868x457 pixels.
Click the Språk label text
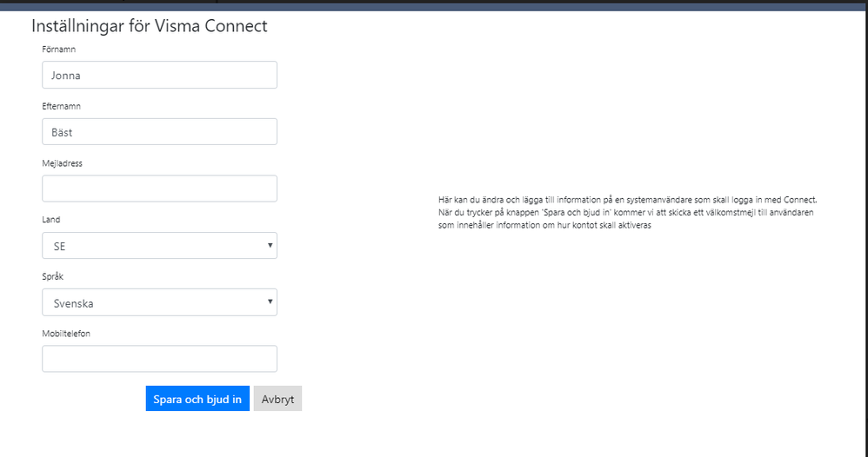click(x=52, y=276)
